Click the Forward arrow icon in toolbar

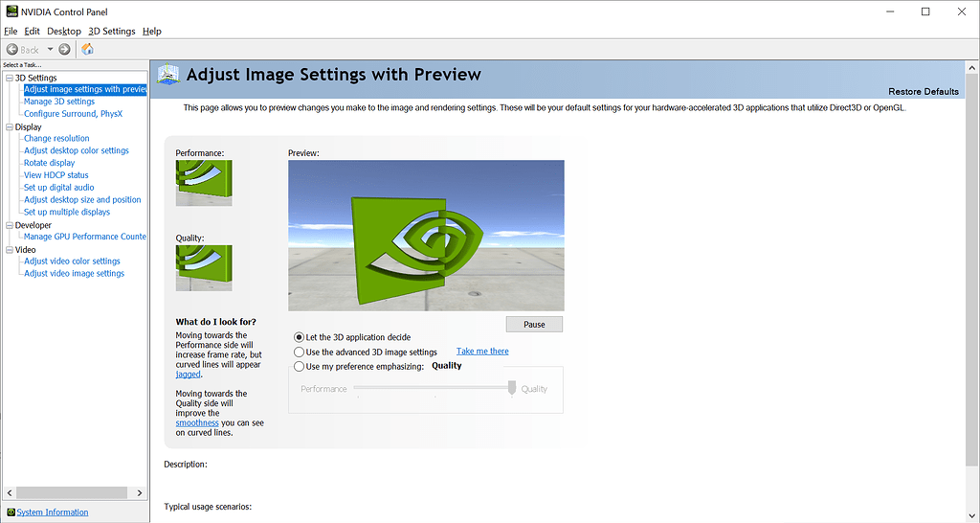pos(64,49)
